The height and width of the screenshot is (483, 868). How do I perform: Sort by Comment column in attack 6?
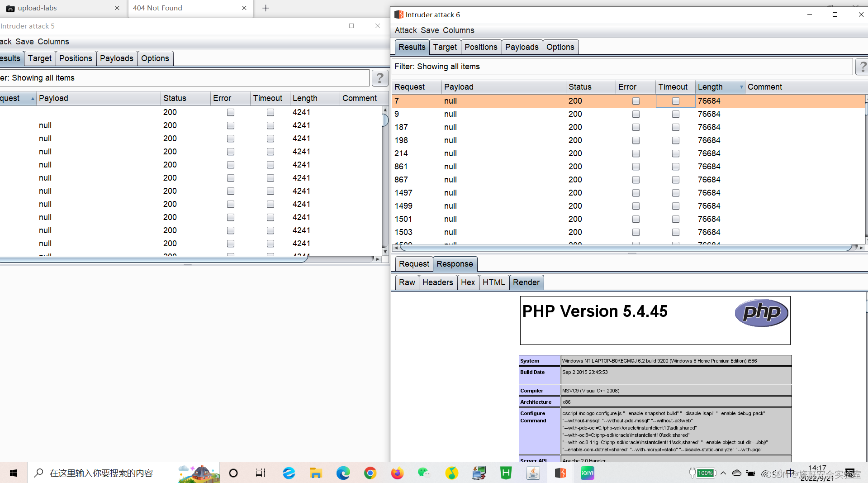805,87
